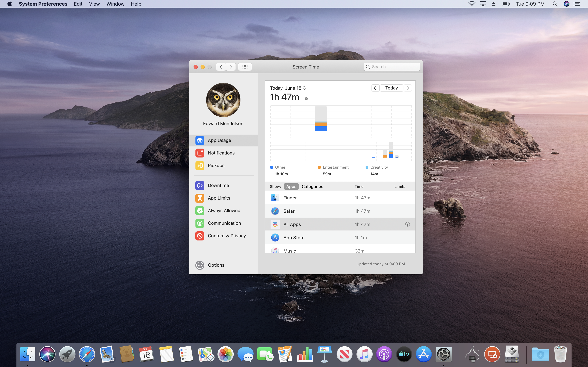Switch to the Categories tab
Viewport: 588px width, 367px height.
click(312, 186)
